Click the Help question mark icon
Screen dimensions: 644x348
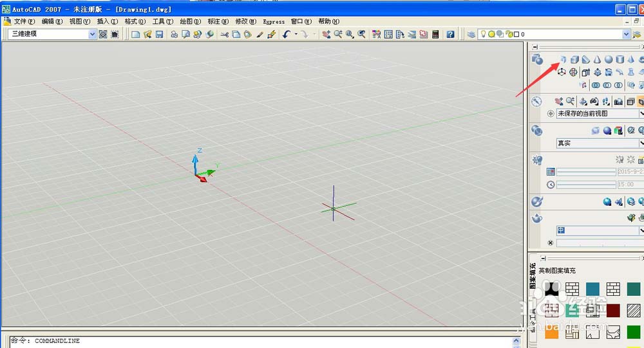pos(451,35)
